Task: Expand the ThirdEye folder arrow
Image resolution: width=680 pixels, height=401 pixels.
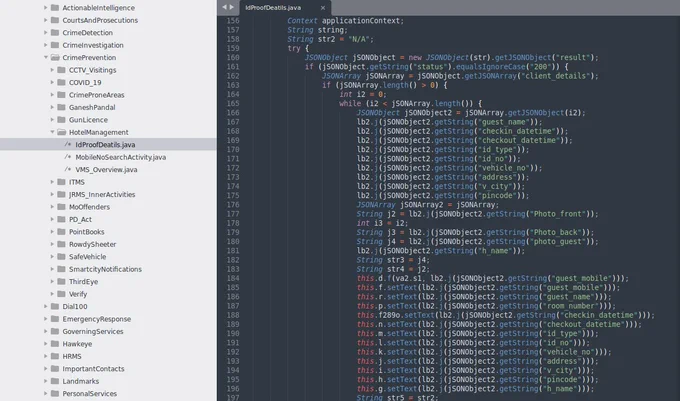Action: (52, 281)
